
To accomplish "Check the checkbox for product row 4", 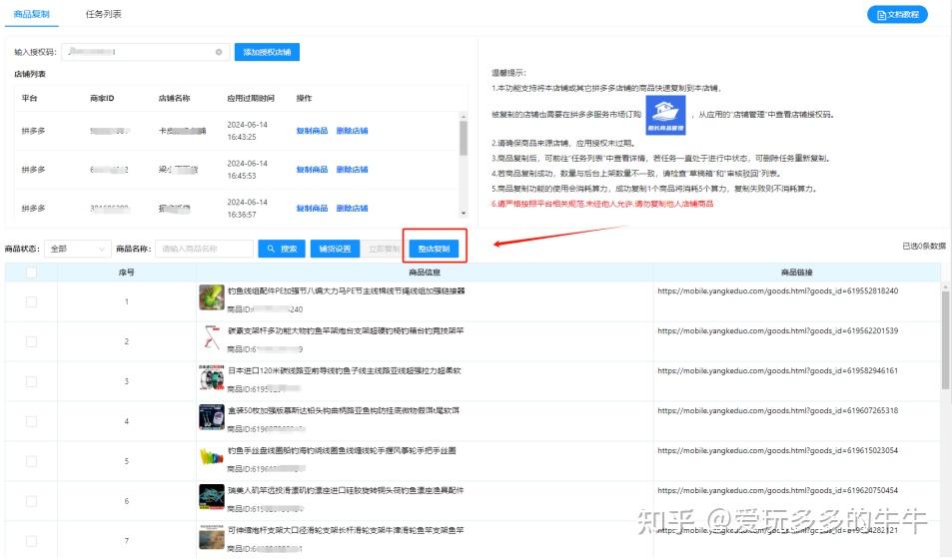I will pyautogui.click(x=31, y=421).
